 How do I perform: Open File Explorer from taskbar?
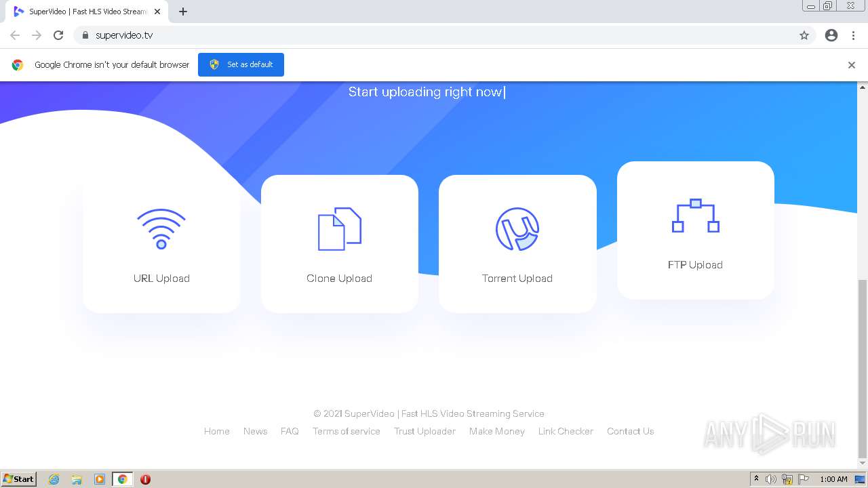click(77, 479)
